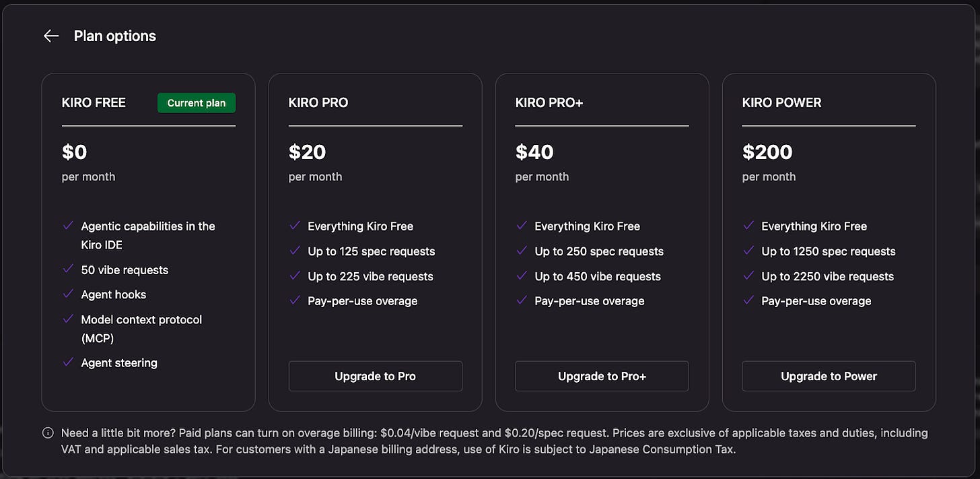Click the checkmark next to Model context protocol (MCP)

67,319
